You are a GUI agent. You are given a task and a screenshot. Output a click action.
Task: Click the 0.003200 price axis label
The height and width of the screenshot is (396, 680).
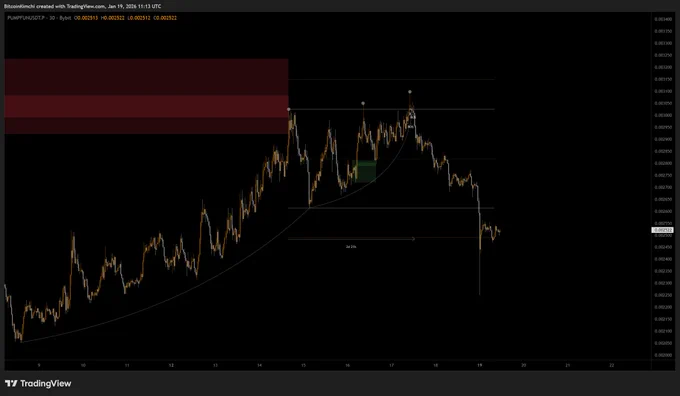(663, 67)
